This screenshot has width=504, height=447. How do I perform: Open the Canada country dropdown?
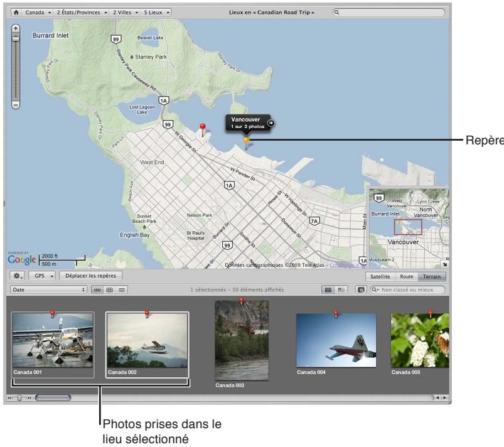38,12
